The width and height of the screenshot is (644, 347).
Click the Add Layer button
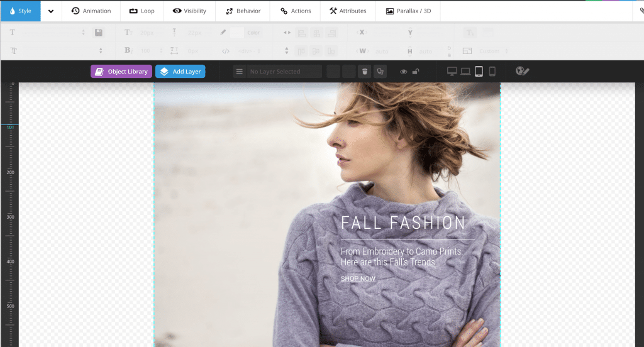pyautogui.click(x=180, y=72)
